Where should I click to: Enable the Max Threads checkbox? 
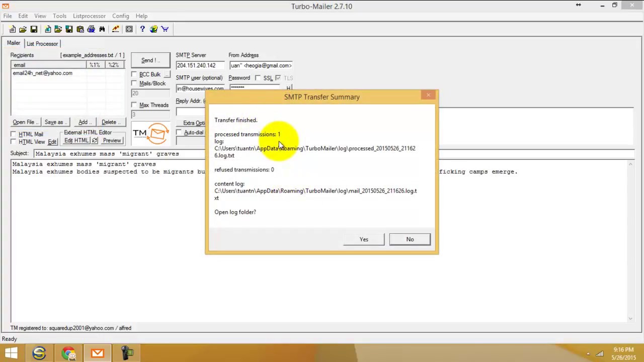[134, 105]
